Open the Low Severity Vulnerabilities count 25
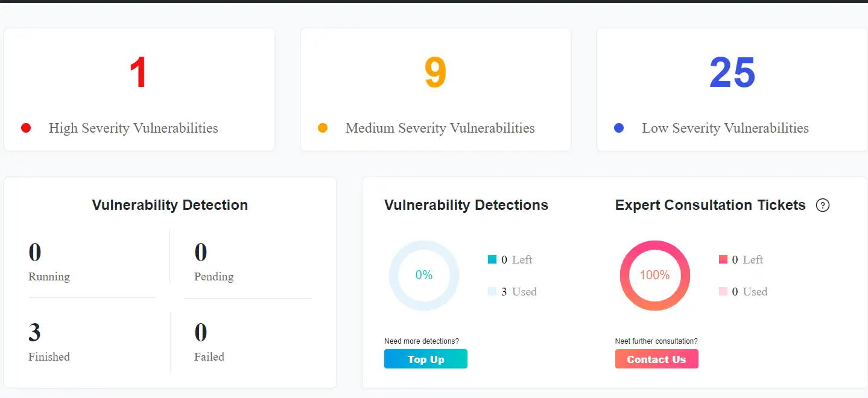 click(x=732, y=73)
